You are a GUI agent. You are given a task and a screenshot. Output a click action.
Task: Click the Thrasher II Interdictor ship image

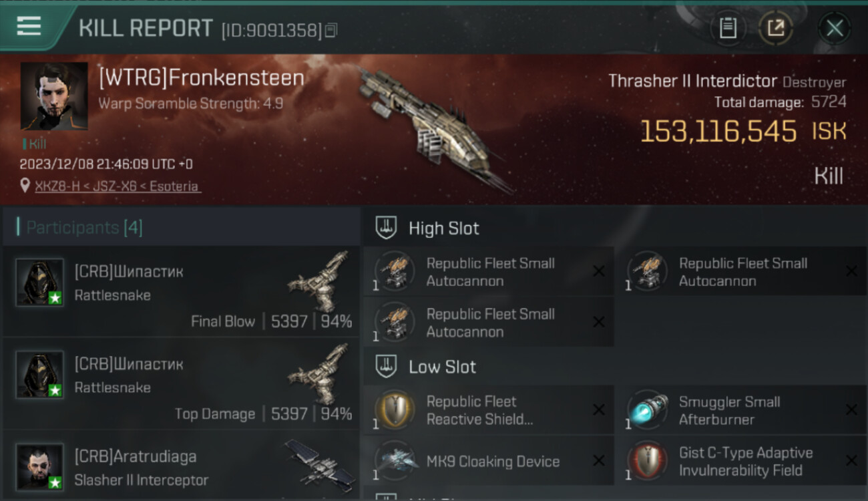pos(434,128)
